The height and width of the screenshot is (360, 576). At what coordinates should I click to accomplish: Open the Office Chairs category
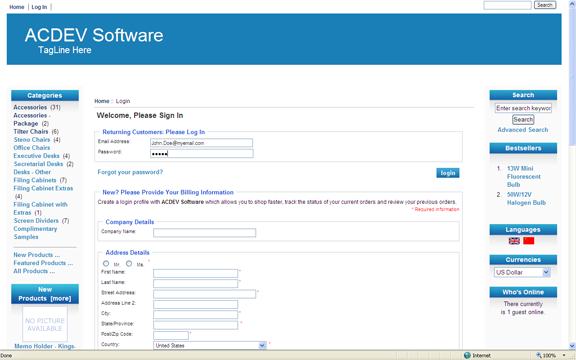click(32, 148)
